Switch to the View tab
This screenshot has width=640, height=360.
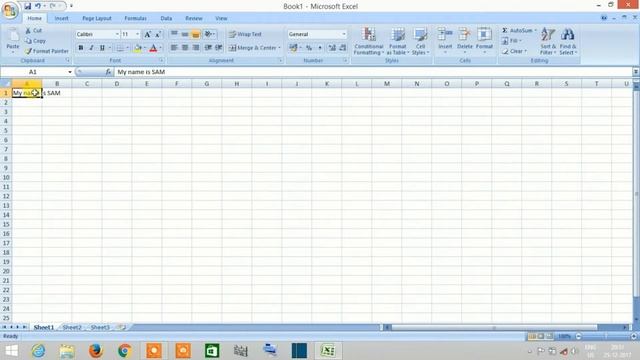tap(221, 18)
